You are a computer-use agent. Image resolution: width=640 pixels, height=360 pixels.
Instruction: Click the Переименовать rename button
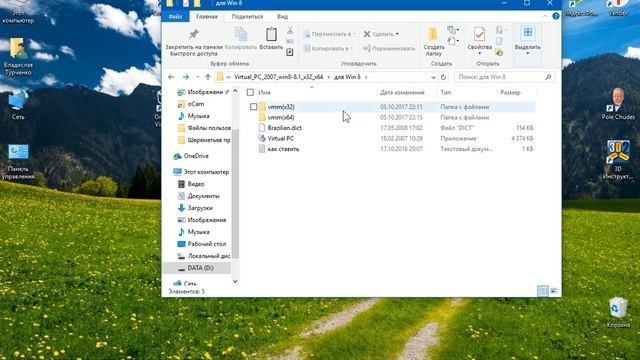[389, 49]
